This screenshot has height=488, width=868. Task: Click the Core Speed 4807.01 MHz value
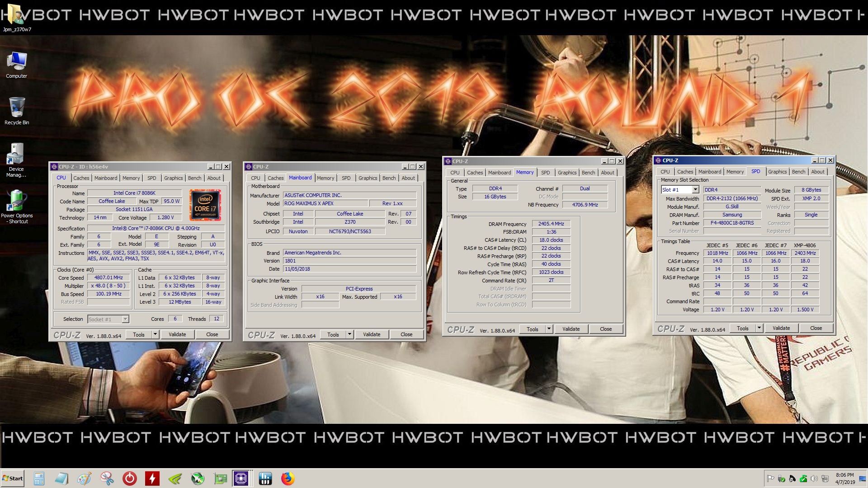click(109, 277)
